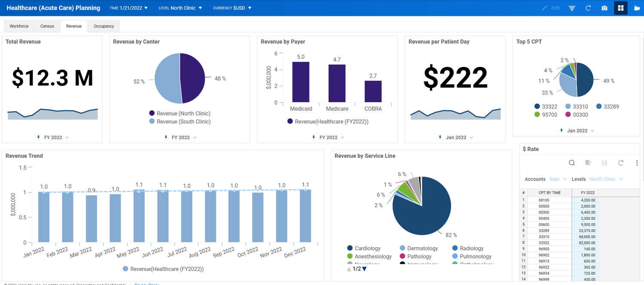Open the three-dot menu in $ Rate panel
This screenshot has width=644, height=285.
coord(637,163)
